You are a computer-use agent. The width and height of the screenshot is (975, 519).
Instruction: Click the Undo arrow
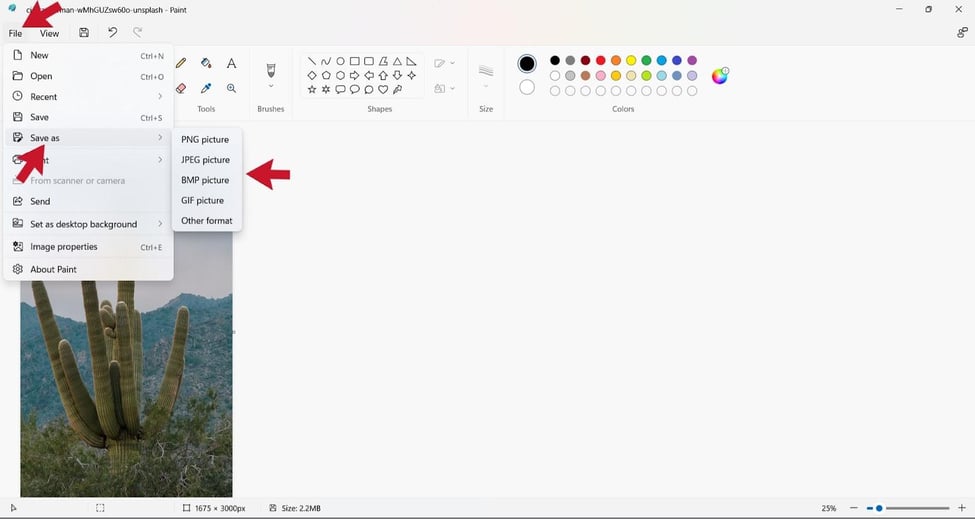pyautogui.click(x=113, y=32)
